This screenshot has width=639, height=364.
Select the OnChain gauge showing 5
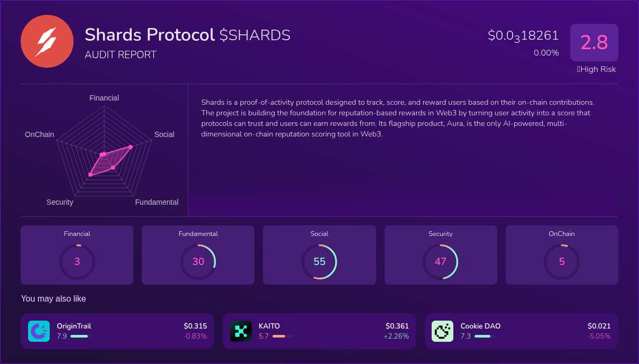pos(562,261)
